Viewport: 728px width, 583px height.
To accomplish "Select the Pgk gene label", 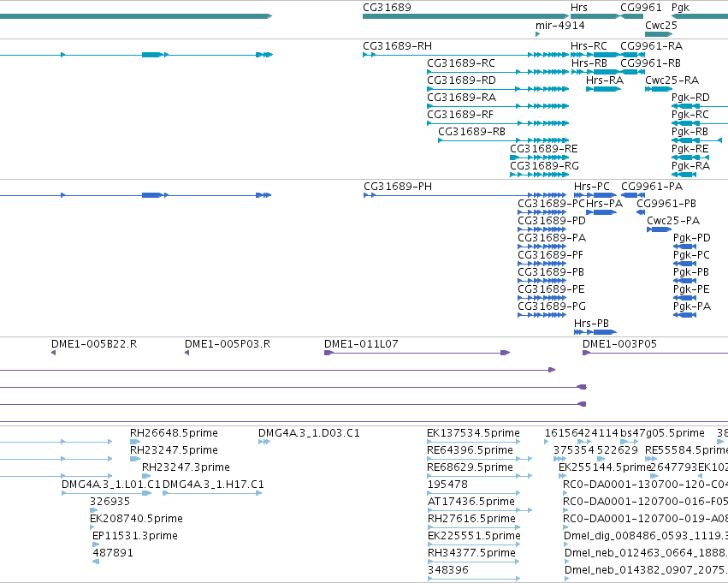I will coord(681,8).
